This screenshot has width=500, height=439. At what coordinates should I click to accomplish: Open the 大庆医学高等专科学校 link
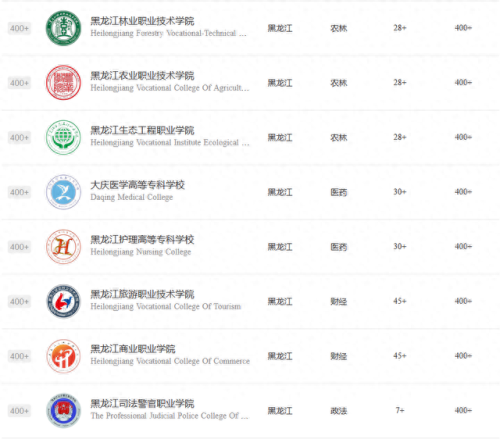click(x=137, y=185)
